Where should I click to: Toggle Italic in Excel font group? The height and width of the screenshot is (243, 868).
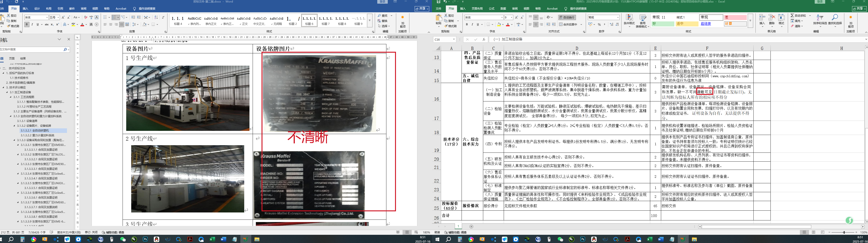[x=472, y=24]
